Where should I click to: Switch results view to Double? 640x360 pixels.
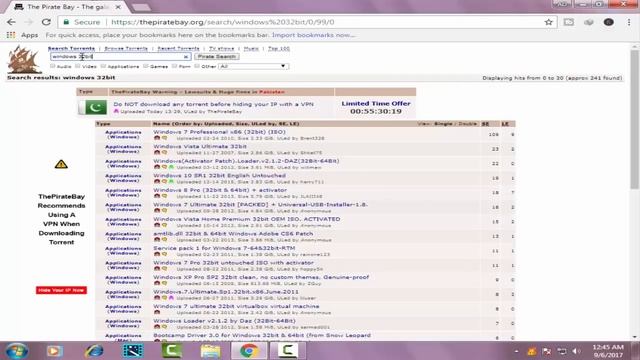(467, 124)
